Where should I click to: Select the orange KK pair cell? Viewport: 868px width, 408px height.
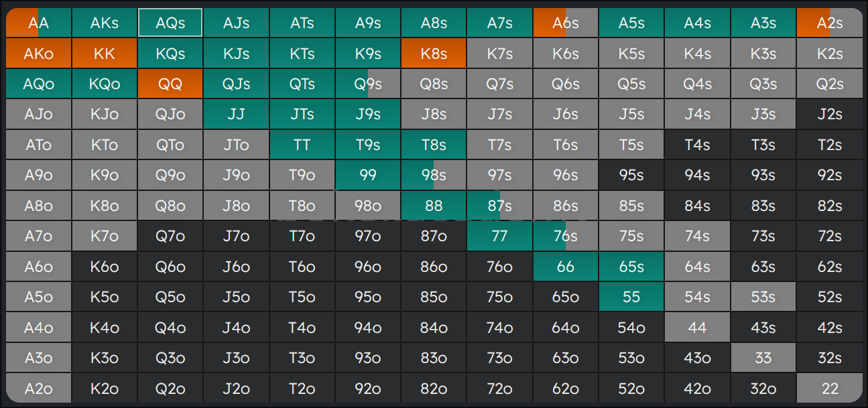pos(105,54)
